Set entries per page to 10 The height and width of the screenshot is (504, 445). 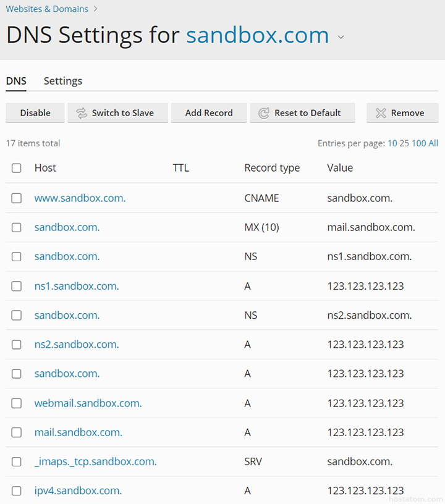[x=392, y=143]
